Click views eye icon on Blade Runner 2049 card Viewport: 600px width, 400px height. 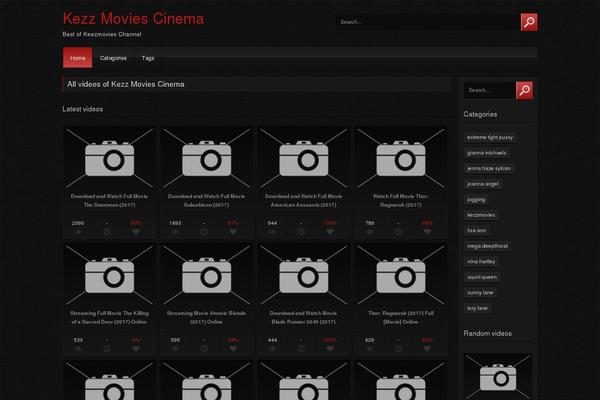coord(272,349)
